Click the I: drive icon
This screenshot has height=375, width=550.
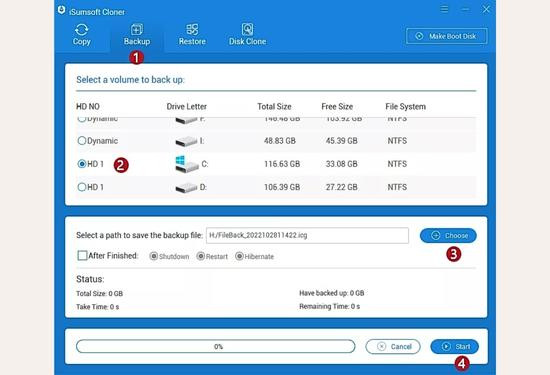pos(186,141)
